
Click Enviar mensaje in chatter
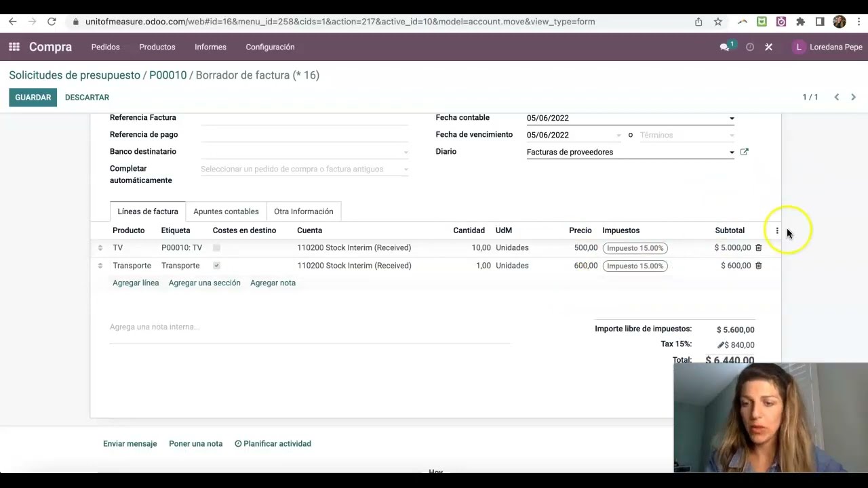[x=130, y=444]
